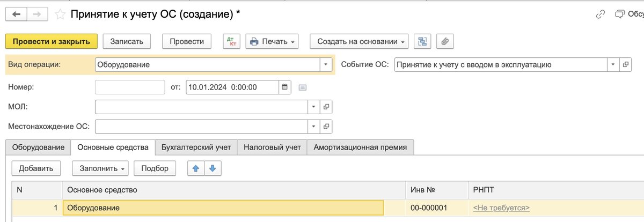Show Дт/Кт accounting entries

click(x=232, y=41)
